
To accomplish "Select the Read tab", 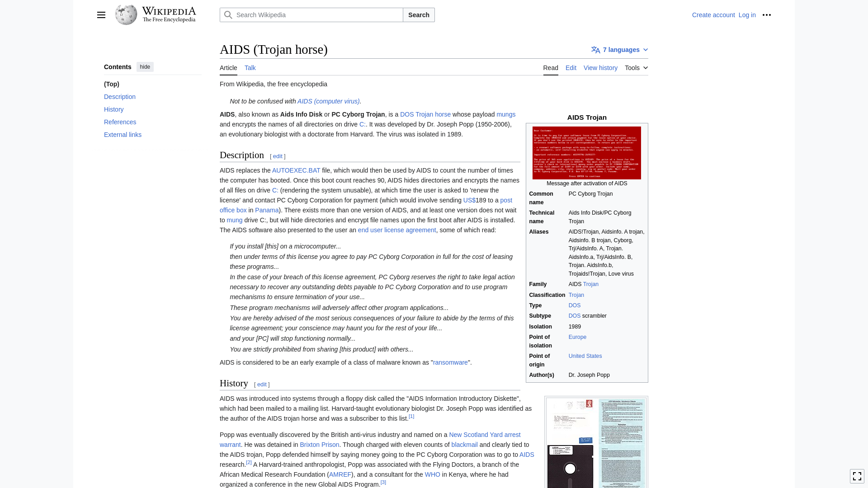I will pos(551,68).
